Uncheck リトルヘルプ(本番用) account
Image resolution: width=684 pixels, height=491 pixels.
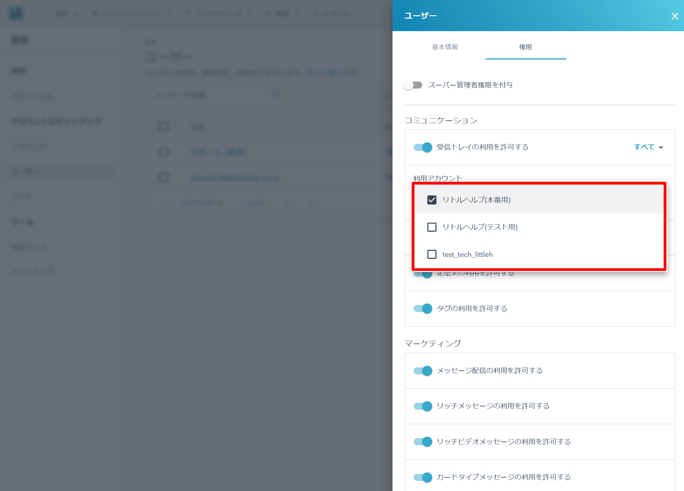tap(432, 200)
